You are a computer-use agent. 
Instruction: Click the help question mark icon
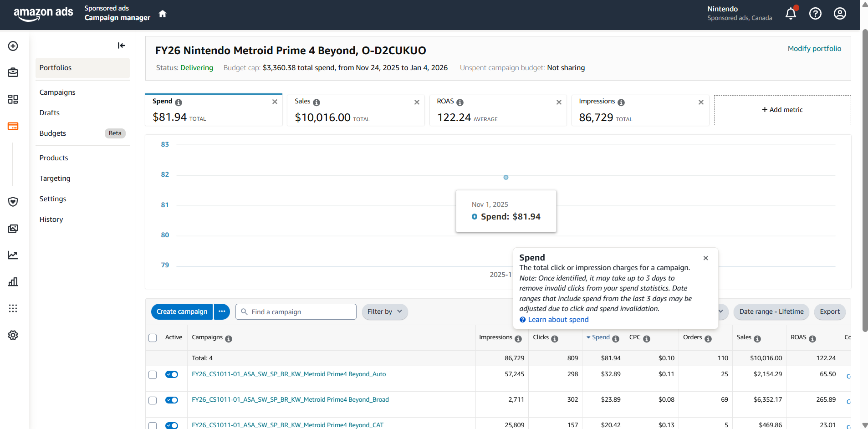pos(815,14)
